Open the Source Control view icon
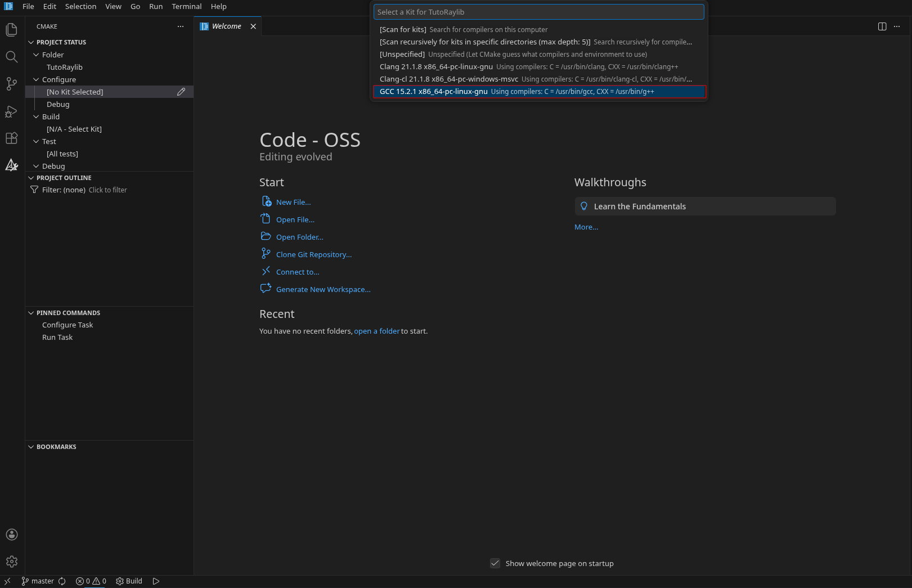 click(x=11, y=84)
